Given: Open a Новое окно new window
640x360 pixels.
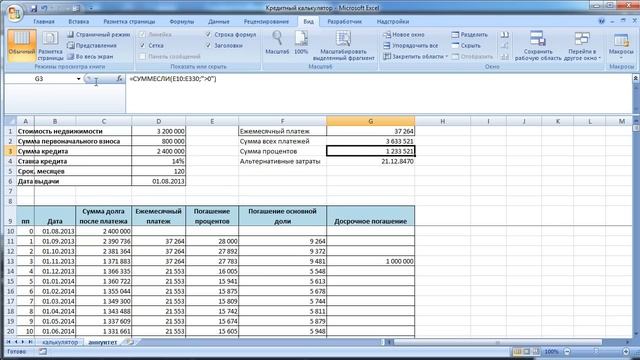Looking at the screenshot, I should 404,35.
